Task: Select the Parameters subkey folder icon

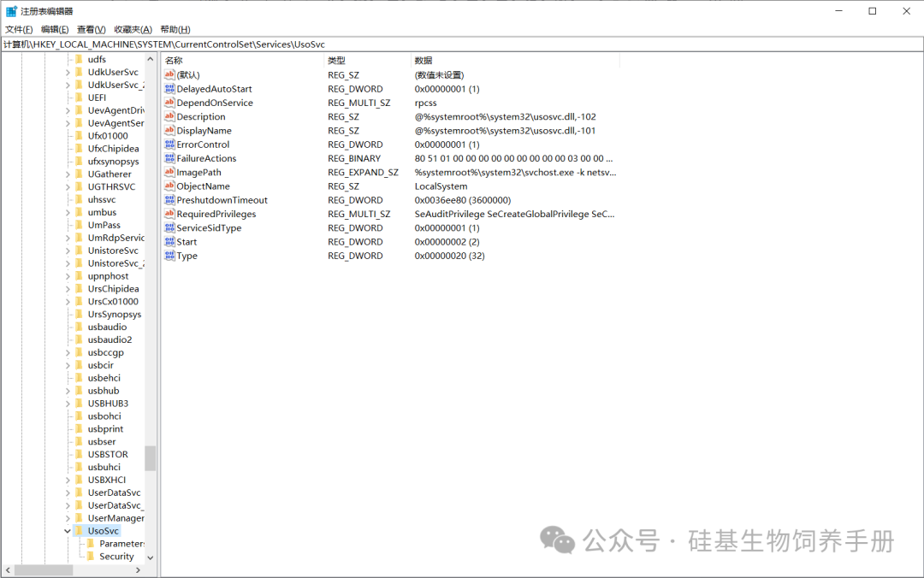Action: pos(91,544)
